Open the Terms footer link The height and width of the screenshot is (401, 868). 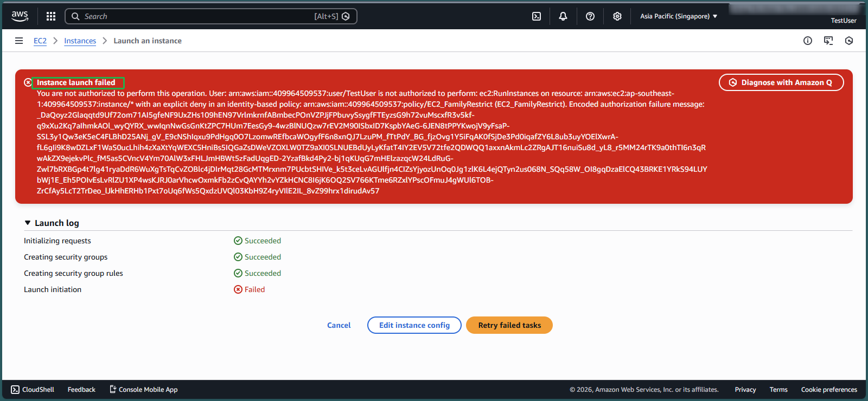click(778, 390)
